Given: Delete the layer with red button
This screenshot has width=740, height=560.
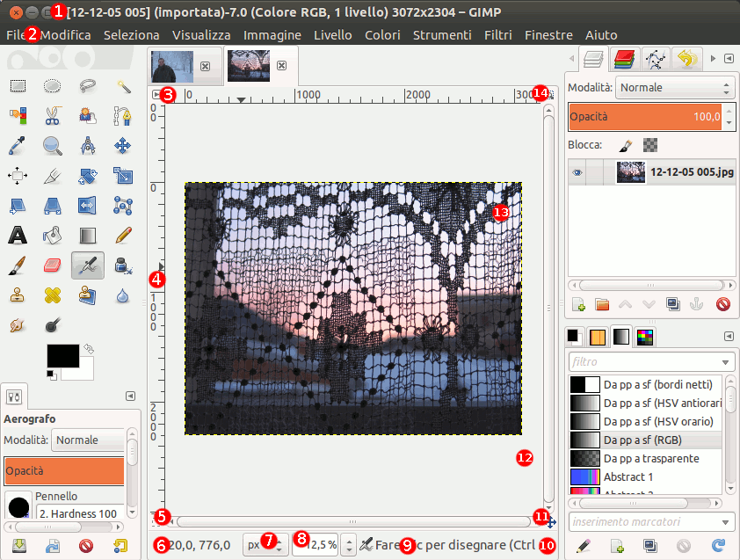Looking at the screenshot, I should click(722, 305).
